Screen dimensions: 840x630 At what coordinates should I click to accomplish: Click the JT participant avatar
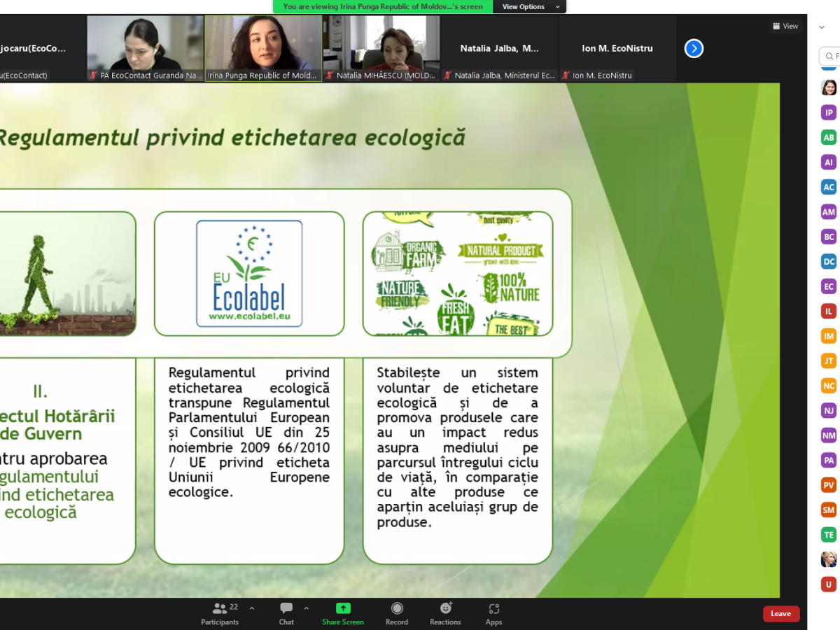tap(829, 361)
